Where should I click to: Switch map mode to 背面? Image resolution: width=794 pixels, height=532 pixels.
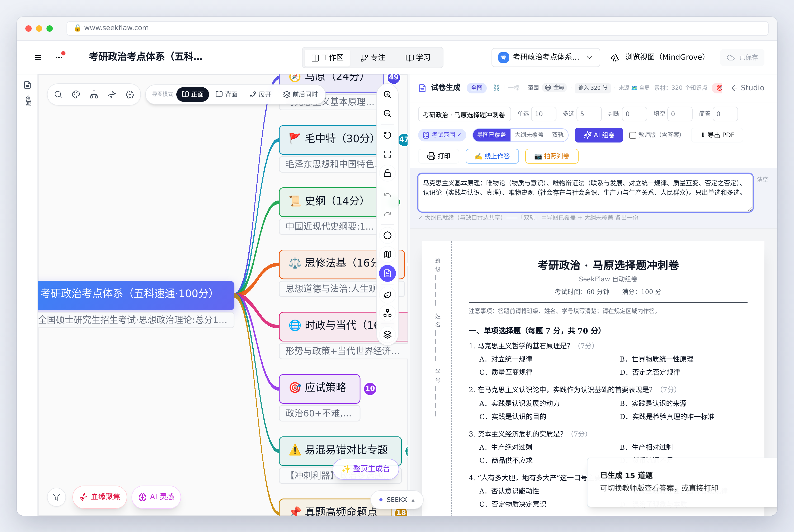click(x=226, y=94)
